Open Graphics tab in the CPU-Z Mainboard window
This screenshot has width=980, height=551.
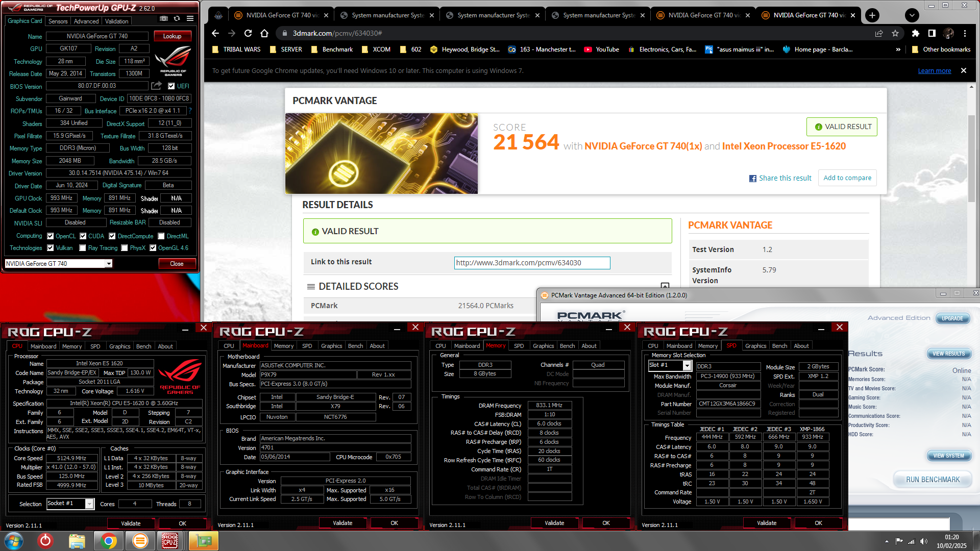pos(331,346)
